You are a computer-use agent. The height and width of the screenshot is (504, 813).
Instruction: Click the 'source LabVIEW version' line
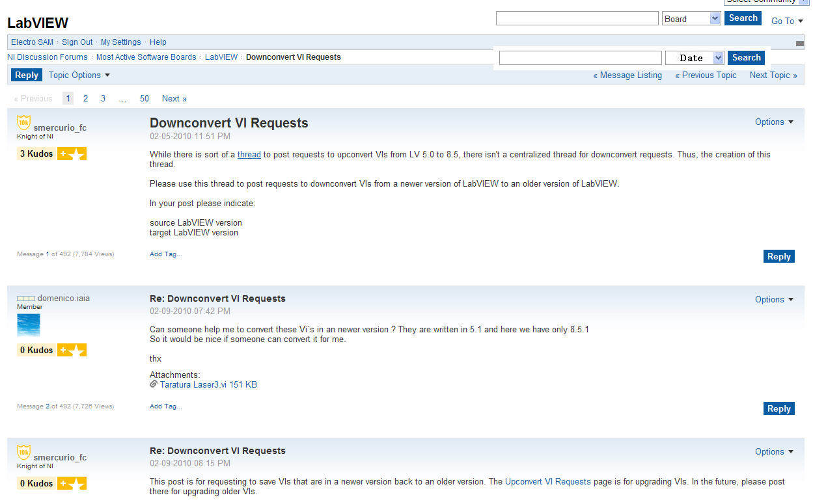pyautogui.click(x=196, y=222)
